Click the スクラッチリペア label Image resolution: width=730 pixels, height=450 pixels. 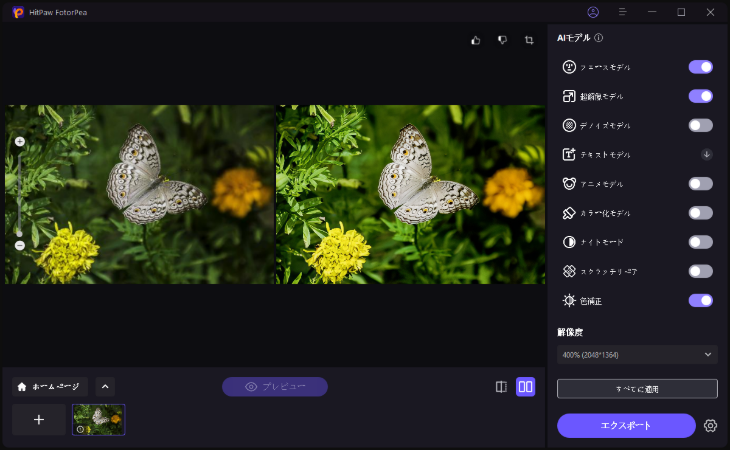point(608,272)
